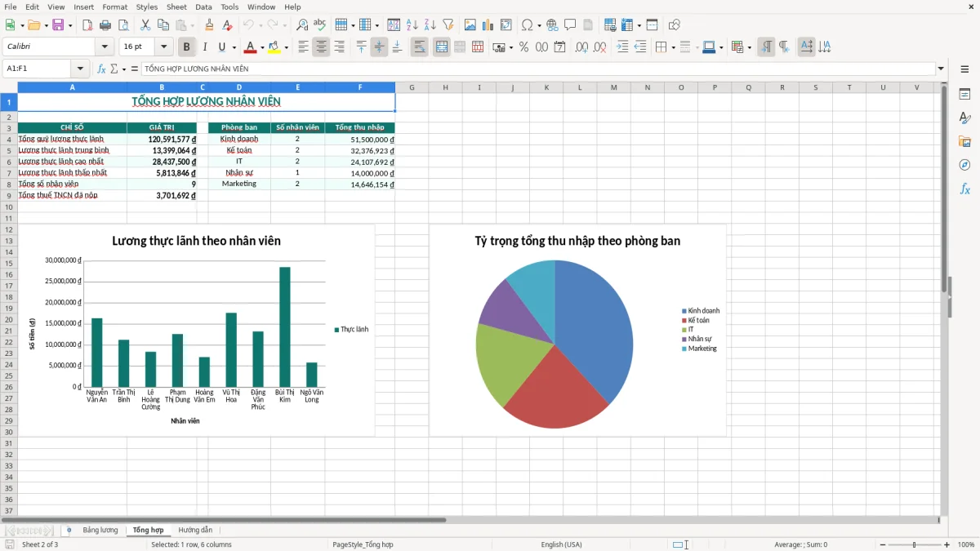Select row 10 header
Screen dimensions: 980x551
(x=8, y=207)
